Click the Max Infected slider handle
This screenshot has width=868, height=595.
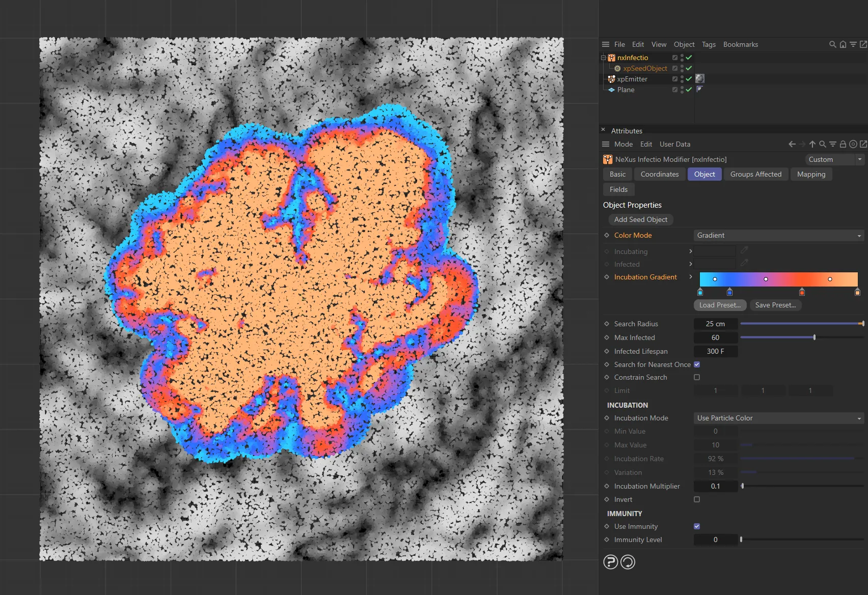(815, 337)
